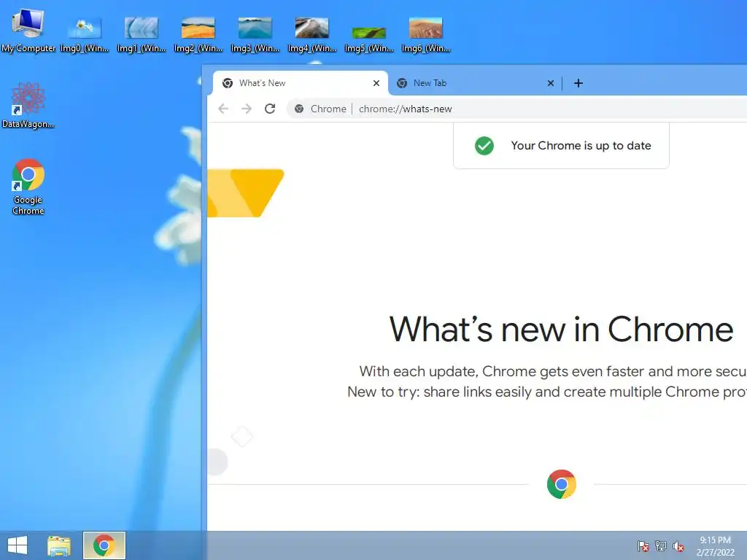
Task: Open the muted volume tray icon
Action: [x=678, y=546]
